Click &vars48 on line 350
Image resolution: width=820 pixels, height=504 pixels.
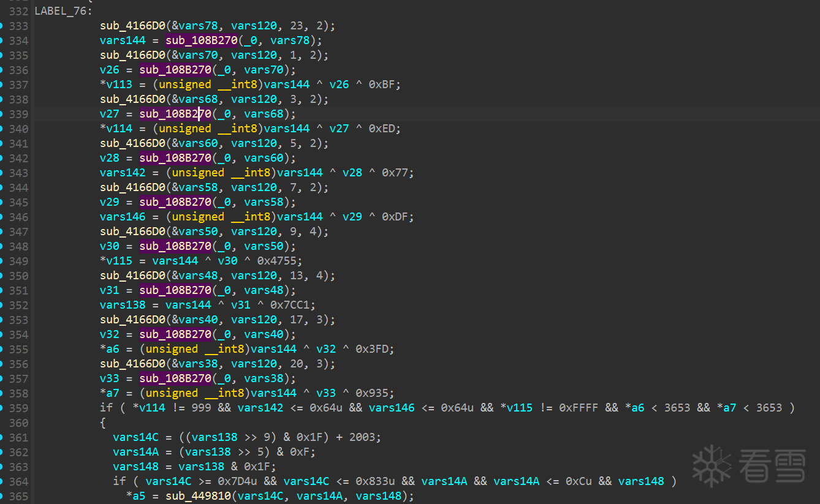[x=194, y=276]
